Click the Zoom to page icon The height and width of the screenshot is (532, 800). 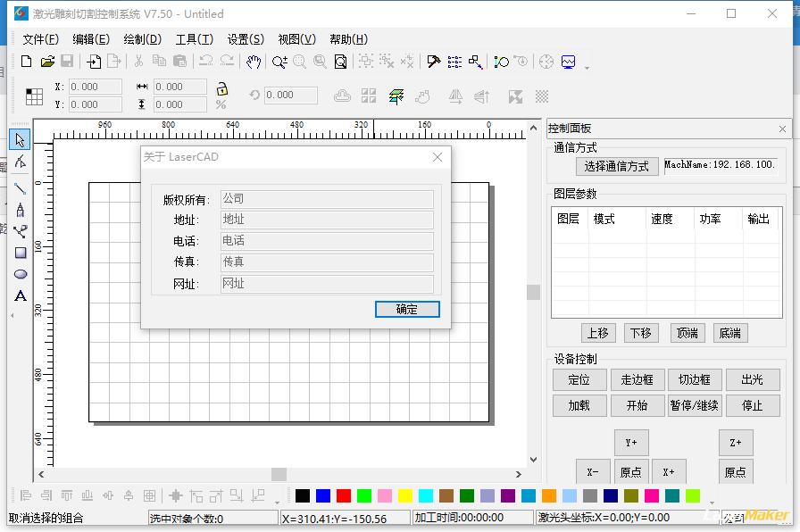coord(340,62)
